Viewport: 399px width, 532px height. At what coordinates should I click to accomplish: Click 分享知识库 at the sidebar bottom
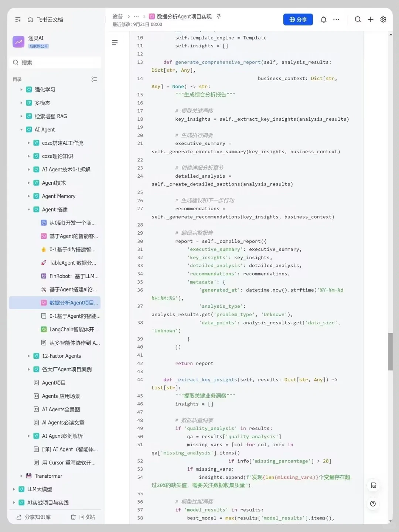[x=34, y=517]
